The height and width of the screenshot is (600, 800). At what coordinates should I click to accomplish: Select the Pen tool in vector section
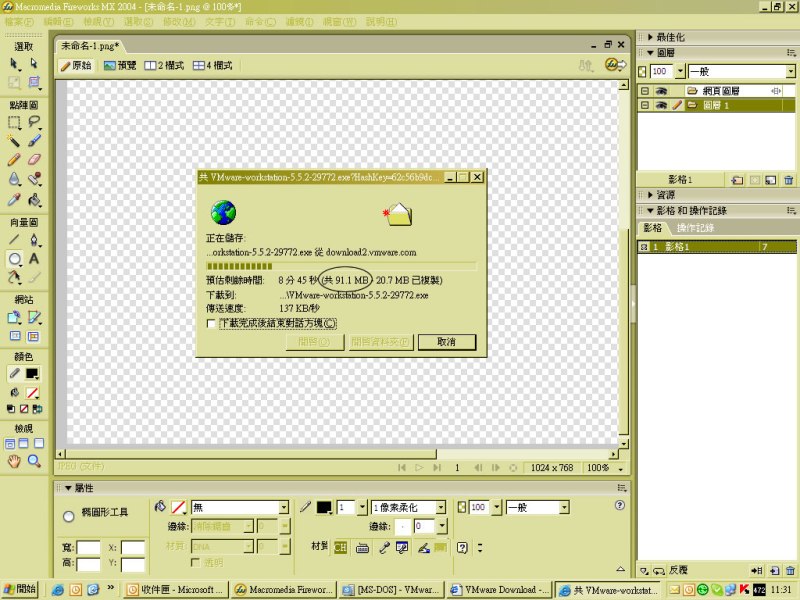[34, 240]
